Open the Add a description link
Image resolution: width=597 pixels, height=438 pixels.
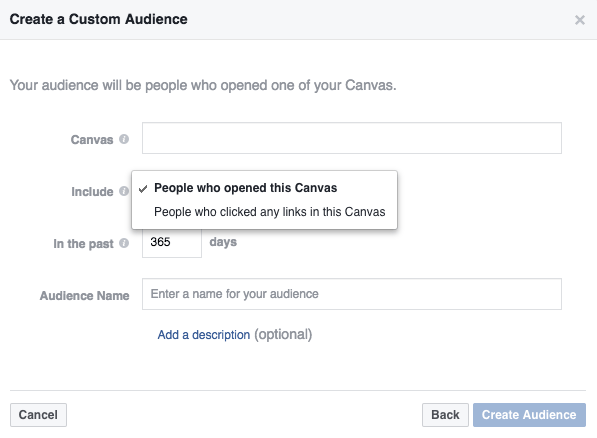[204, 335]
